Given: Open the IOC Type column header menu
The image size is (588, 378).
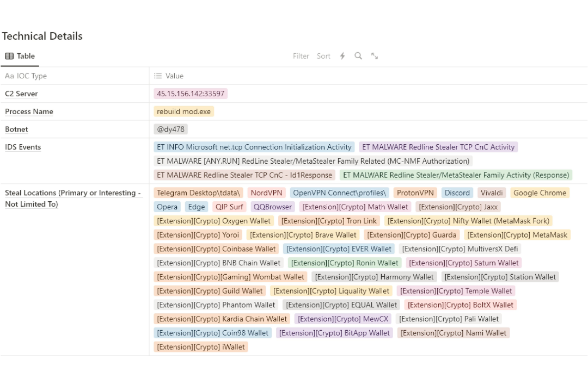Looking at the screenshot, I should click(x=32, y=76).
